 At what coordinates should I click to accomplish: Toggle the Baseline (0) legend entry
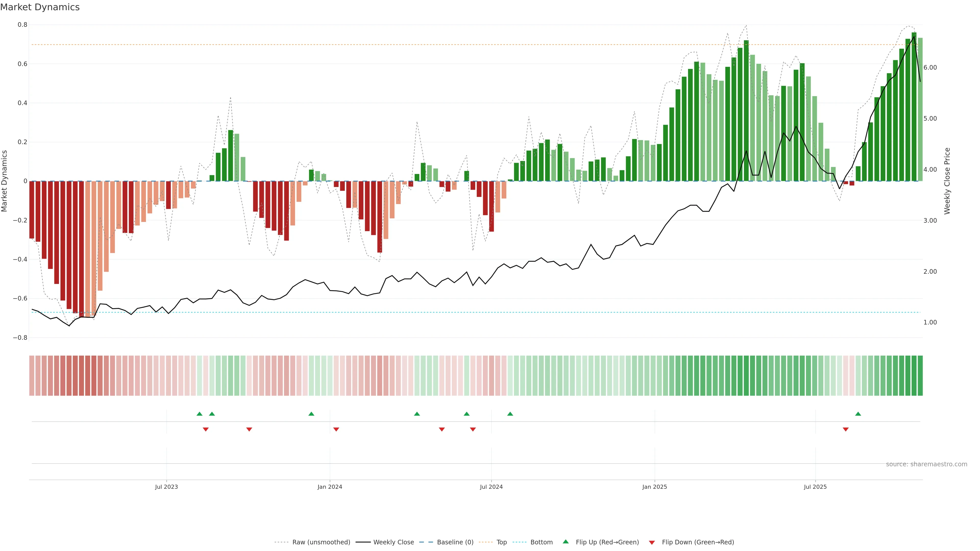(455, 542)
